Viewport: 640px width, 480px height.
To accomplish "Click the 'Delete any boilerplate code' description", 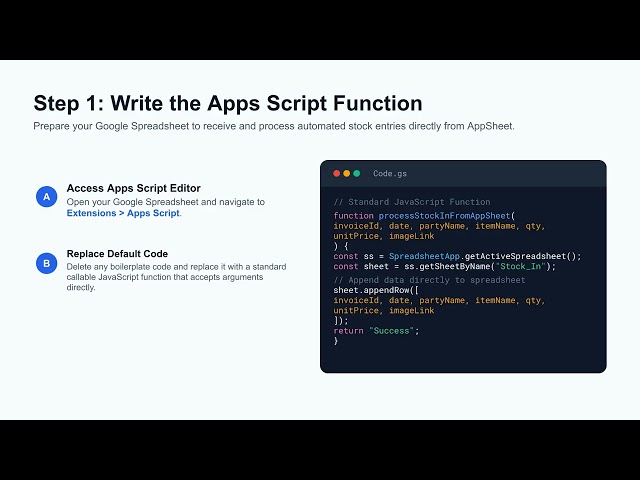I will (x=176, y=277).
